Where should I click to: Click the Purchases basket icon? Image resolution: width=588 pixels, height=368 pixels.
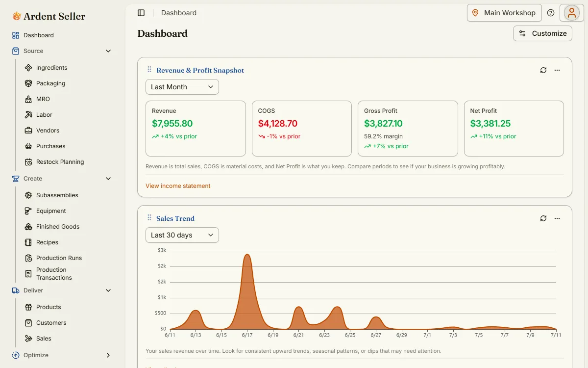coord(28,146)
